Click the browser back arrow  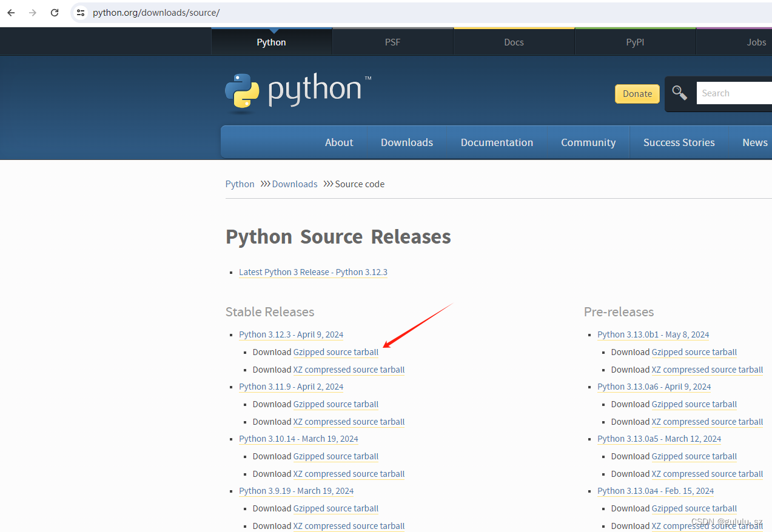click(x=10, y=12)
